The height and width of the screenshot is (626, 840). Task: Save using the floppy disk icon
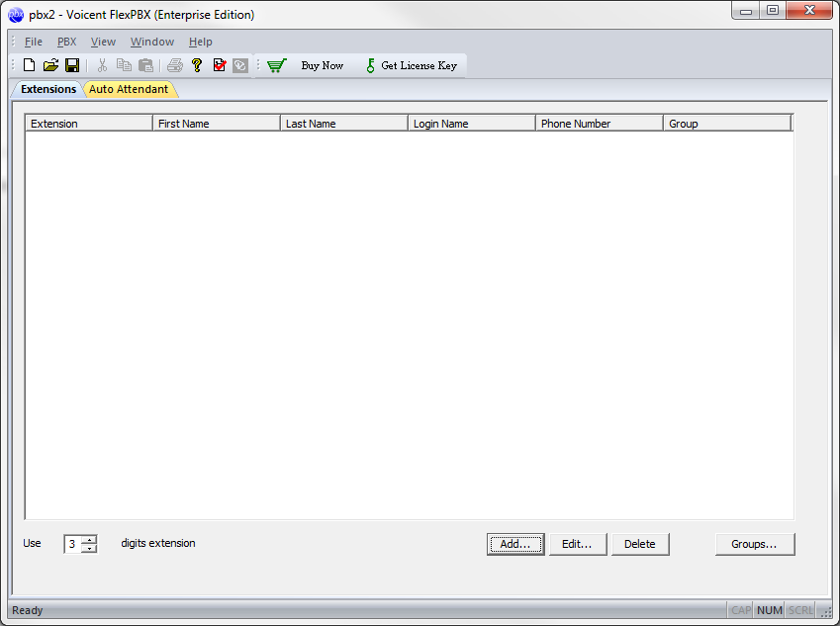click(x=72, y=65)
